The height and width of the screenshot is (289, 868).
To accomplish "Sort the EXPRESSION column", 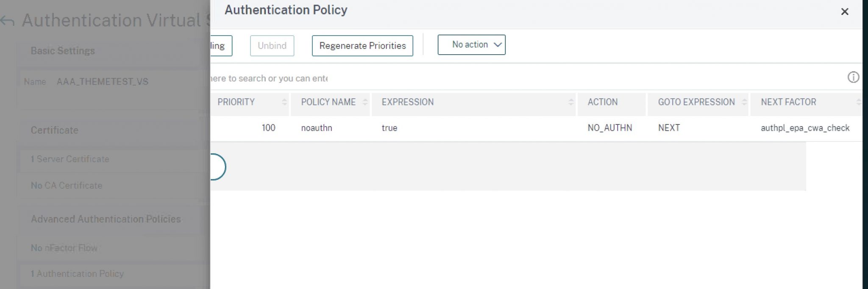I will coord(571,102).
